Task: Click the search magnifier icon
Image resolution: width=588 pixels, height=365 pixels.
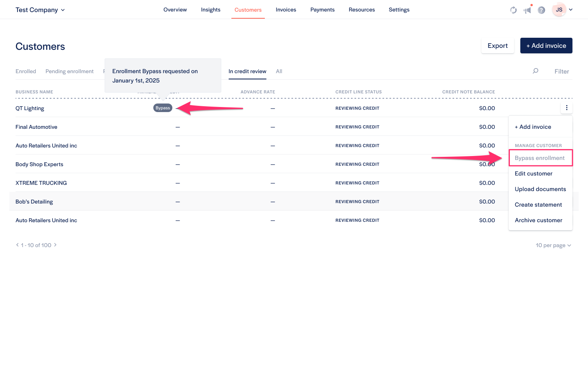Action: point(535,71)
